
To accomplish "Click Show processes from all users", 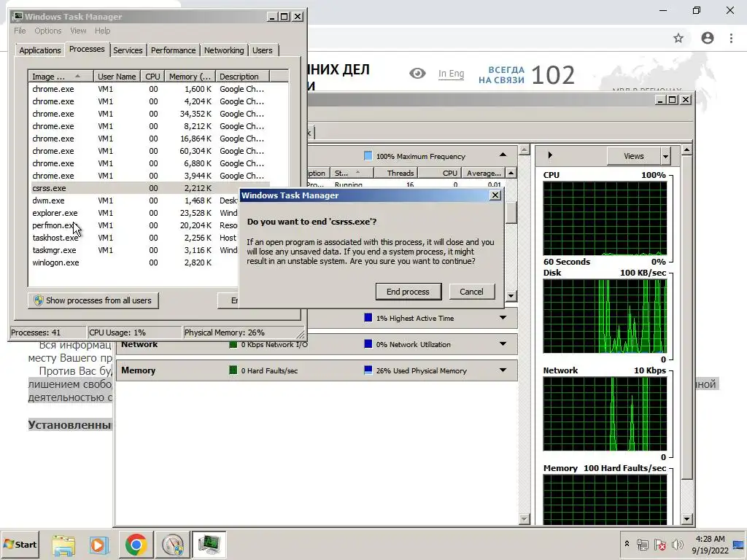I will coord(93,300).
